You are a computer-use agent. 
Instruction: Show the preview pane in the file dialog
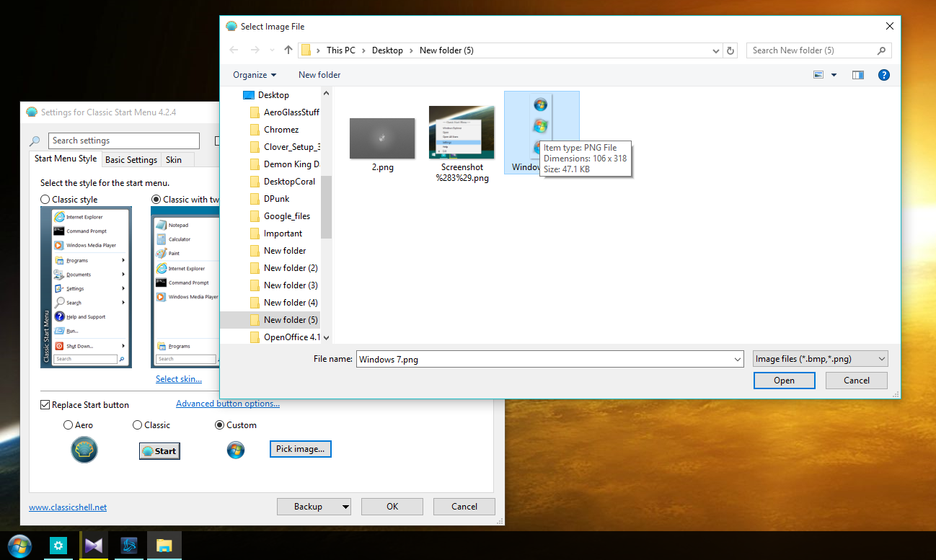click(x=857, y=74)
